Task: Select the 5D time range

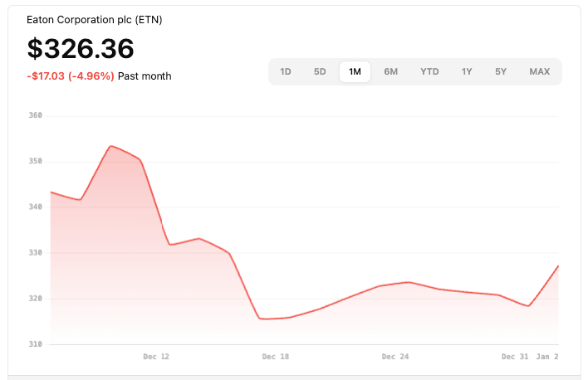Action: pyautogui.click(x=320, y=71)
